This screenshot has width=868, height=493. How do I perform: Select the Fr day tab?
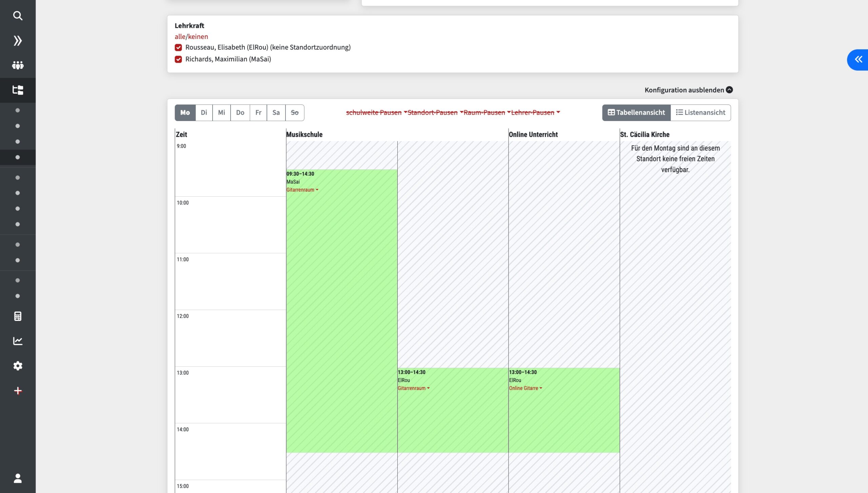[x=258, y=113]
